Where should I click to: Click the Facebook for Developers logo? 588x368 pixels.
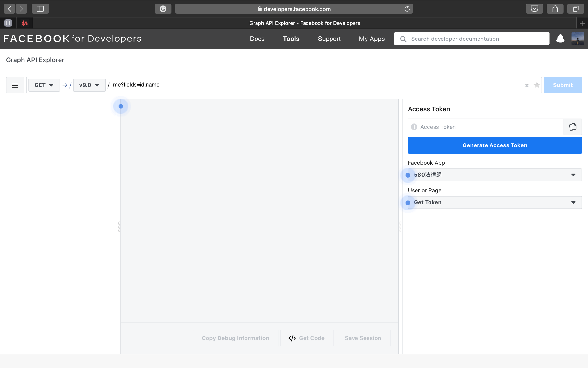pyautogui.click(x=72, y=39)
